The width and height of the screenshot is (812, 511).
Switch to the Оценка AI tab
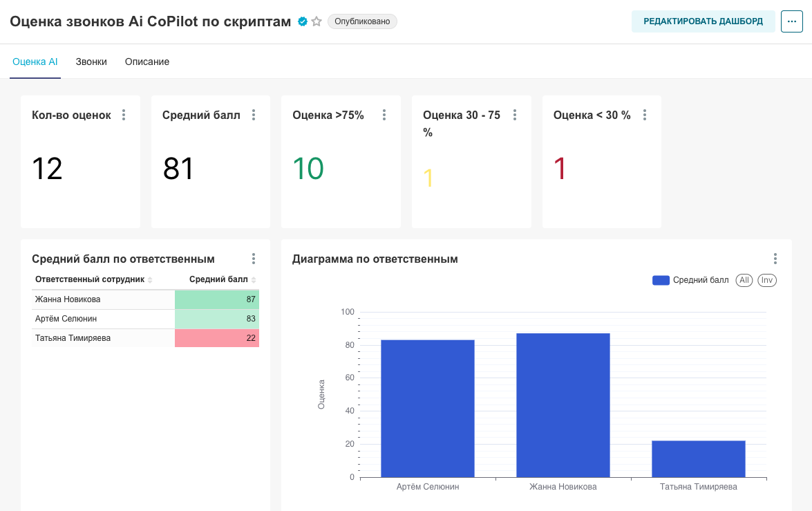click(x=35, y=62)
